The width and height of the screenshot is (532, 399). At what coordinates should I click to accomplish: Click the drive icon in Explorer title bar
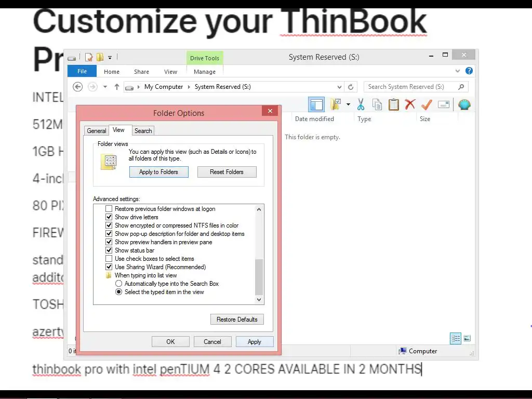tap(72, 58)
